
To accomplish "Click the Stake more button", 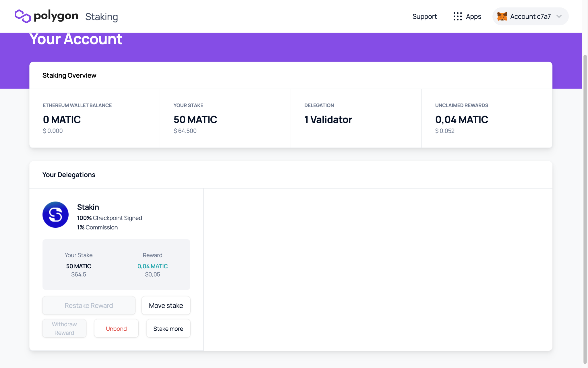I will coord(168,328).
